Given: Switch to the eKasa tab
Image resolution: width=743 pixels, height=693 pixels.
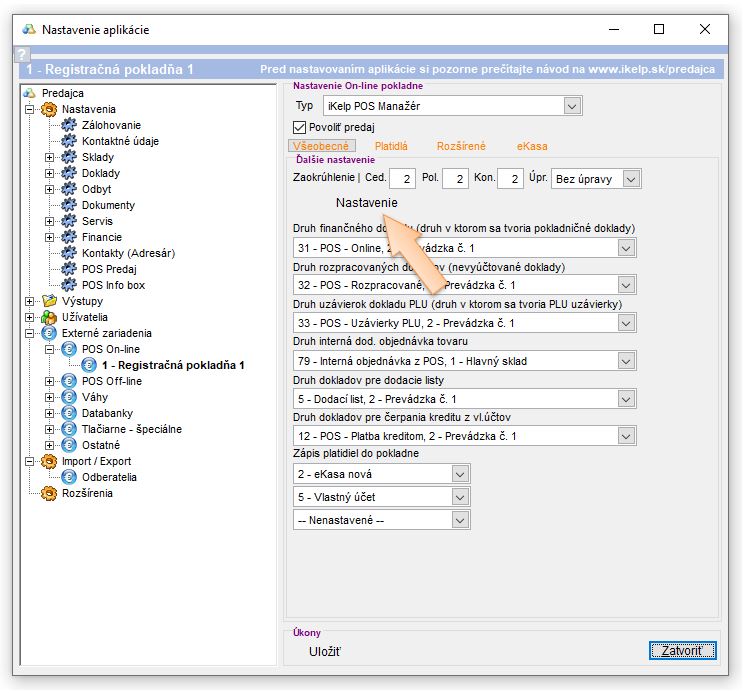Looking at the screenshot, I should [532, 146].
